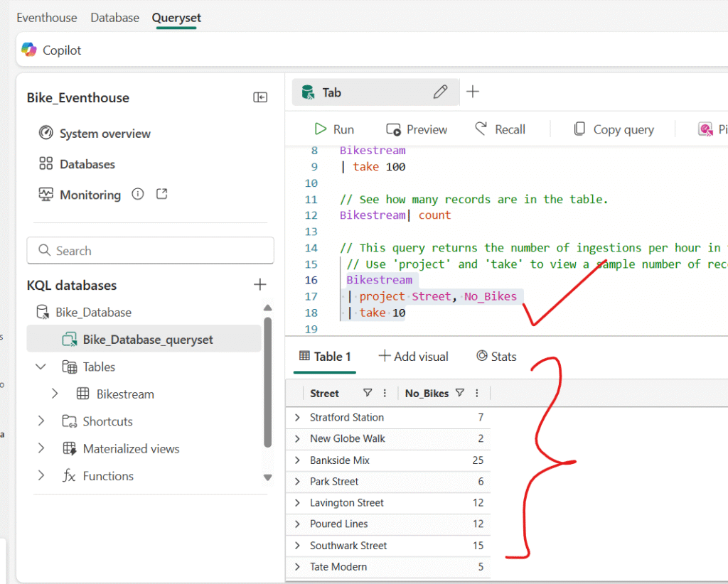Switch to the Eventhouse tab
728x584 pixels.
coord(47,18)
